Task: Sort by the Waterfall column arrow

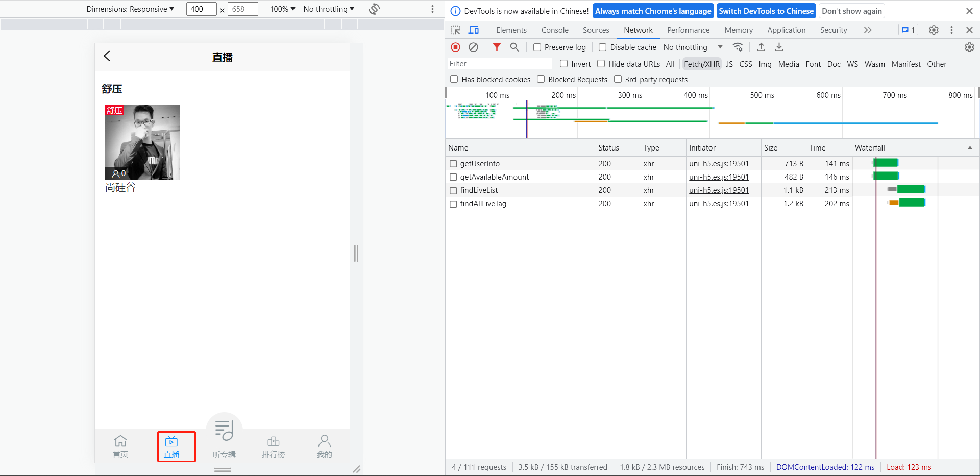Action: click(x=970, y=148)
